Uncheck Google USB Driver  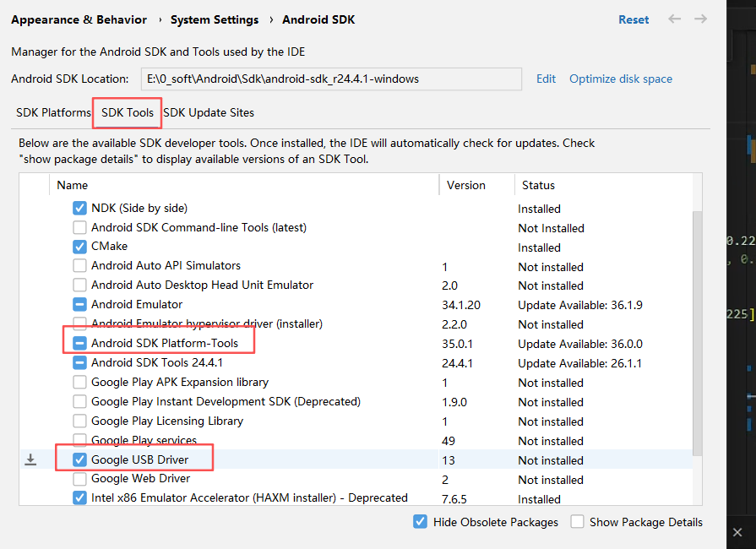click(79, 459)
